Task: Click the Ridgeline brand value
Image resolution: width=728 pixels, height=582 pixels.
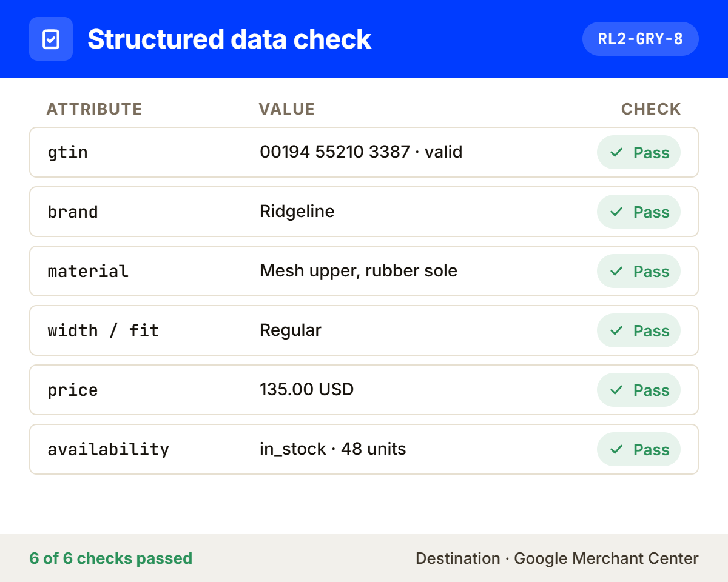Action: (x=297, y=211)
